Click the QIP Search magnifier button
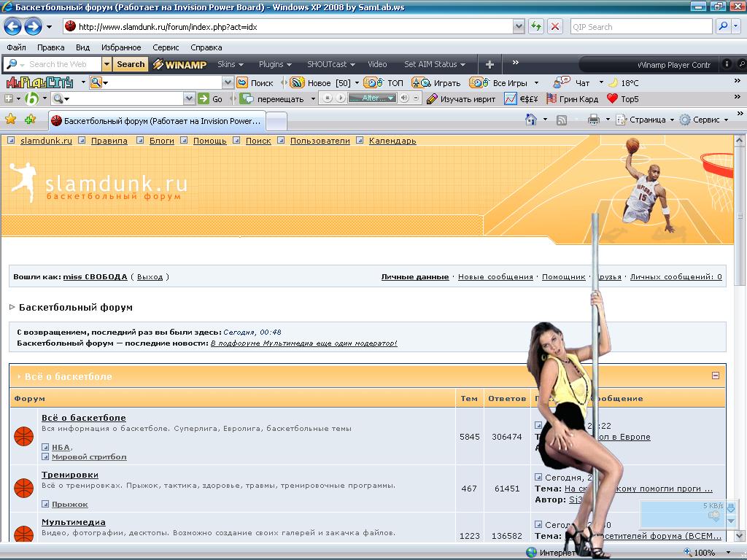This screenshot has height=560, width=747. [723, 27]
